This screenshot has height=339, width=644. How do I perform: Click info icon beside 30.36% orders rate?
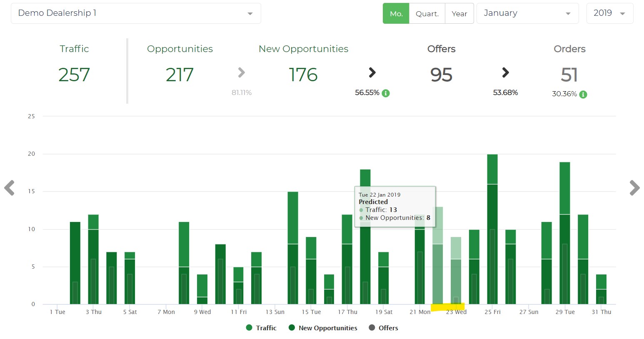coord(583,95)
